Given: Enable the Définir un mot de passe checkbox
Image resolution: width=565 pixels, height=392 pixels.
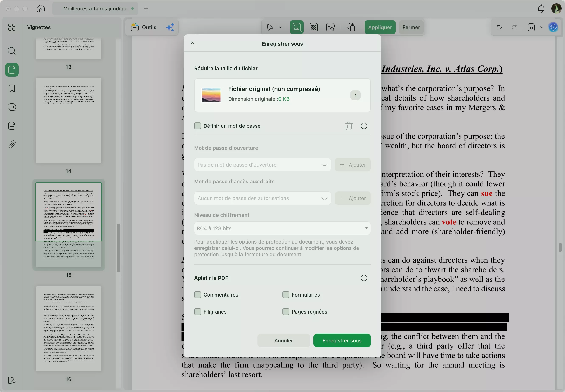Looking at the screenshot, I should coord(198,126).
